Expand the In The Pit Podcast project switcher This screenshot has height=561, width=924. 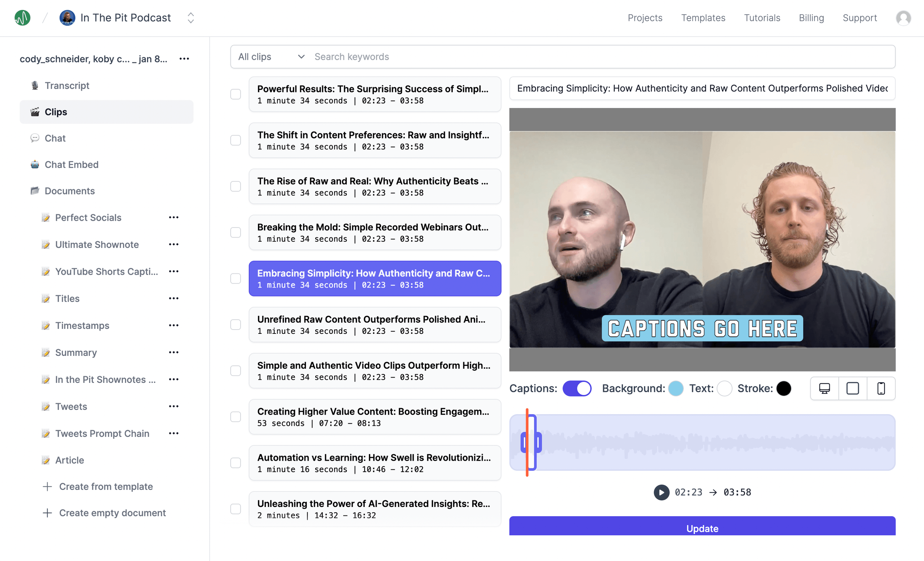coord(191,18)
